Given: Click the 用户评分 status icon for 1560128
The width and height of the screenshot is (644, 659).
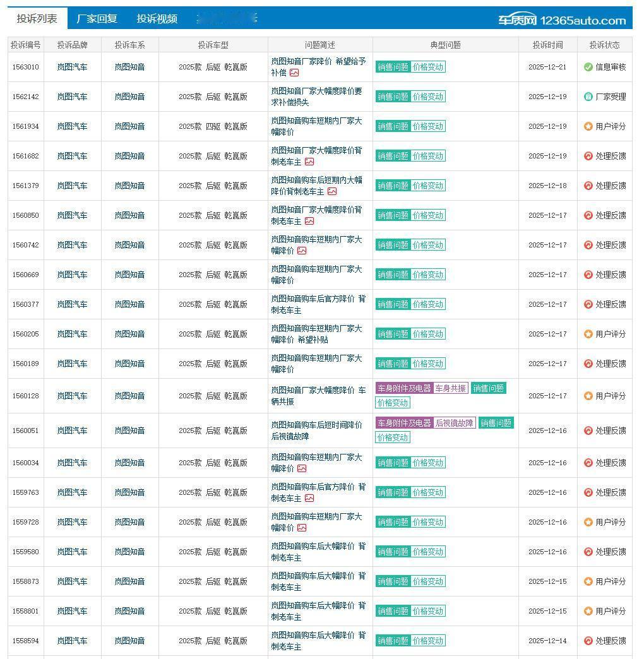Looking at the screenshot, I should coord(588,396).
